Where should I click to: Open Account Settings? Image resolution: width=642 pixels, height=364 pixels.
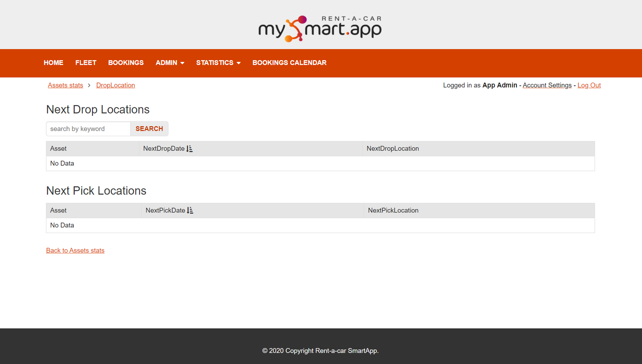click(547, 85)
